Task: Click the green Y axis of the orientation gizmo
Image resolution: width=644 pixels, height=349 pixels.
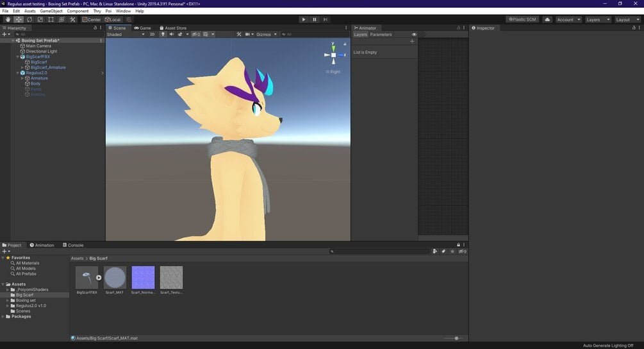Action: 333,47
